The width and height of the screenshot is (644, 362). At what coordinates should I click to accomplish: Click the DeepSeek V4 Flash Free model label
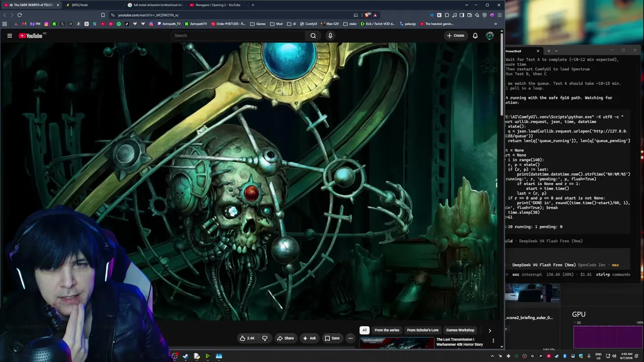pyautogui.click(x=544, y=265)
